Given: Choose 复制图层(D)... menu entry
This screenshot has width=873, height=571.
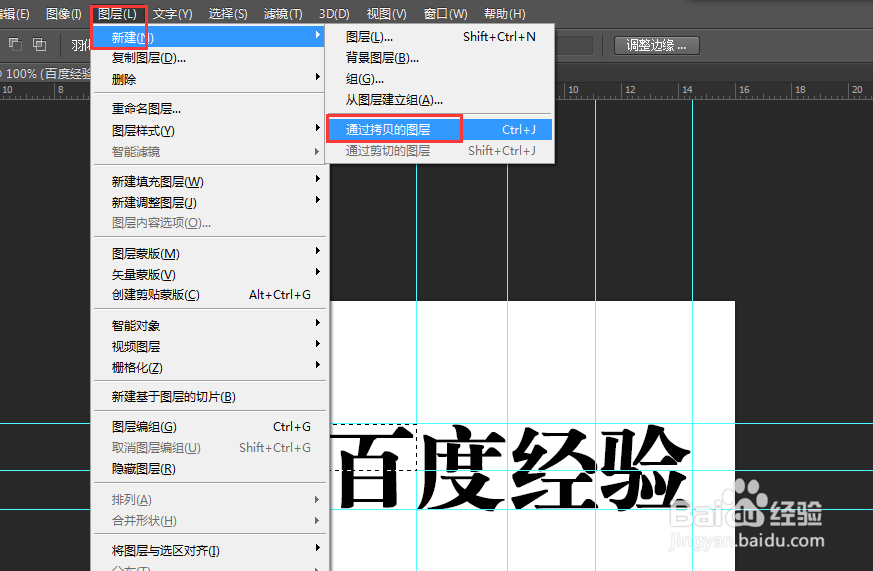Looking at the screenshot, I should [x=209, y=58].
